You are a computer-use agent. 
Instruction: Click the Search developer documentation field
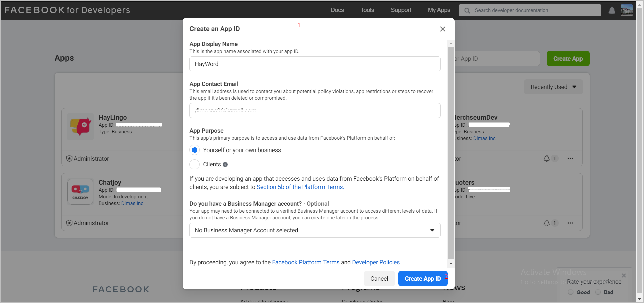(x=530, y=10)
